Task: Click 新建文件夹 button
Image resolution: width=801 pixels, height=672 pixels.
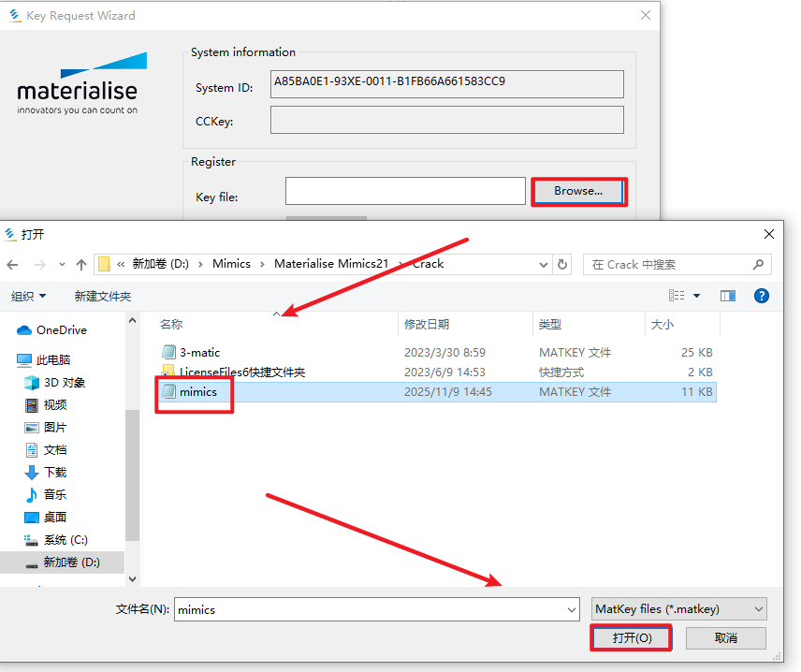Action: (x=103, y=296)
